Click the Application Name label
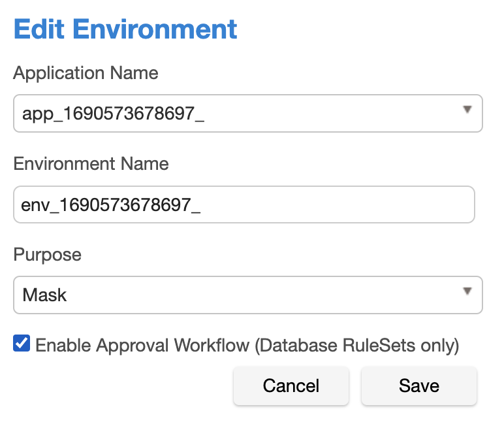504x426 pixels. coord(86,73)
